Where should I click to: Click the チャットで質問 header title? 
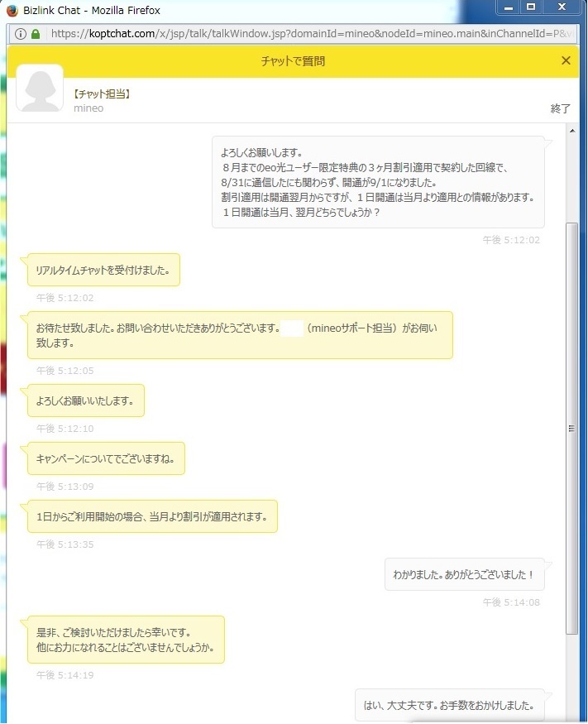[x=293, y=61]
